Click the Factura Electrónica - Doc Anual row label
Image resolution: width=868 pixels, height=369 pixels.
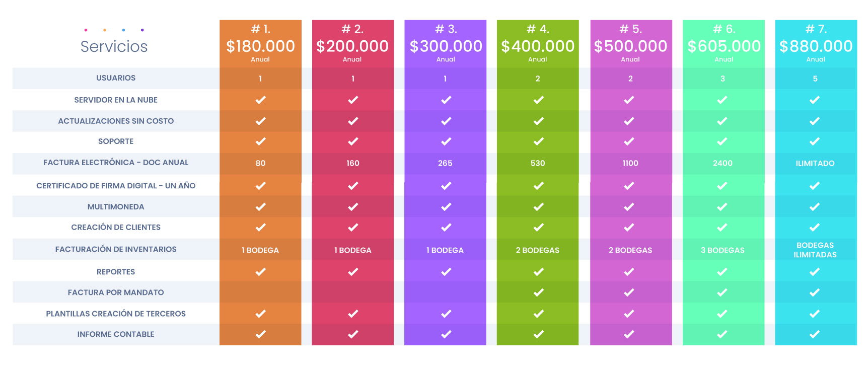116,163
